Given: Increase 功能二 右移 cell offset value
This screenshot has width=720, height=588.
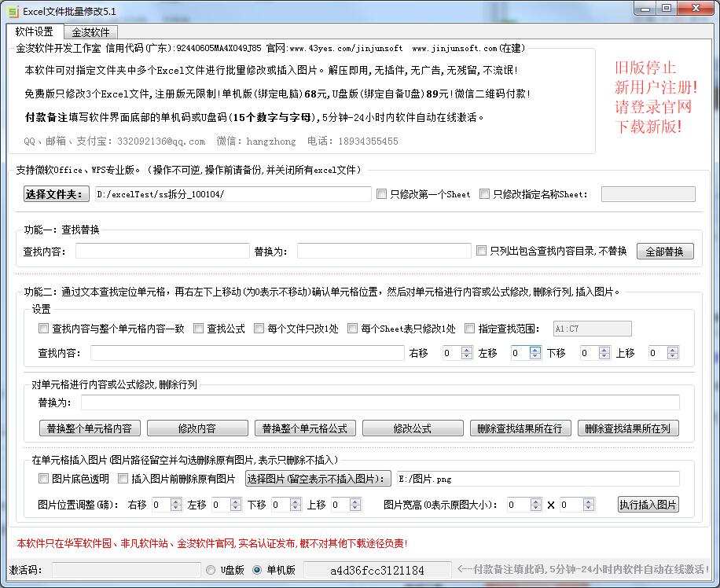Looking at the screenshot, I should (x=467, y=350).
